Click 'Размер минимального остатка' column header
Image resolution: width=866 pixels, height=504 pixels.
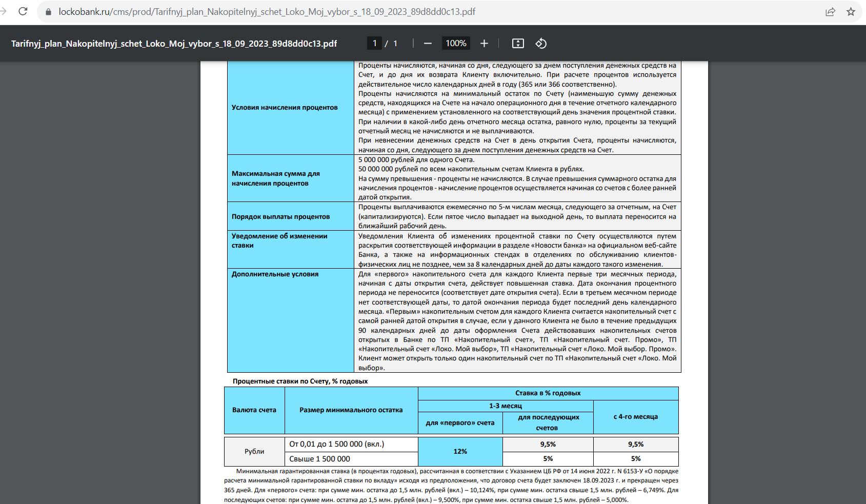[351, 410]
